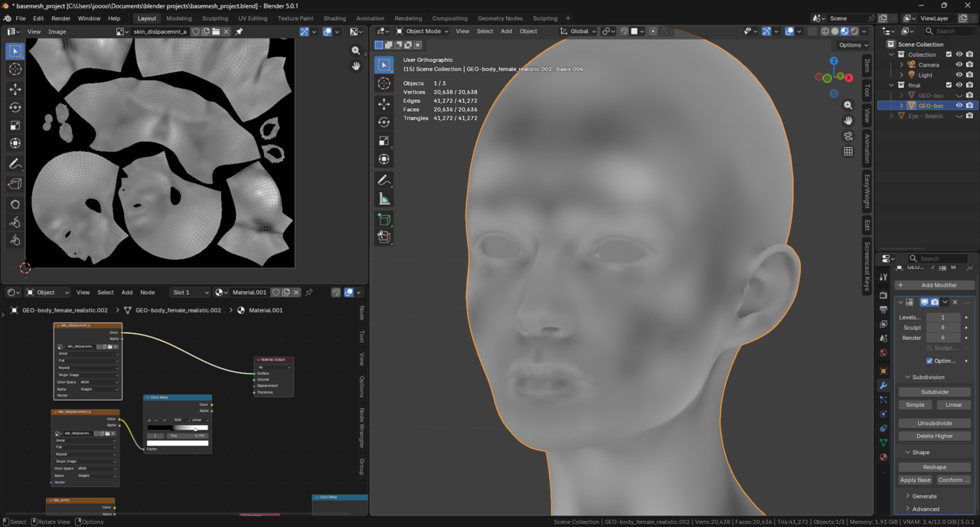Select the Scale tool in 3D viewport
The width and height of the screenshot is (980, 527).
384,141
